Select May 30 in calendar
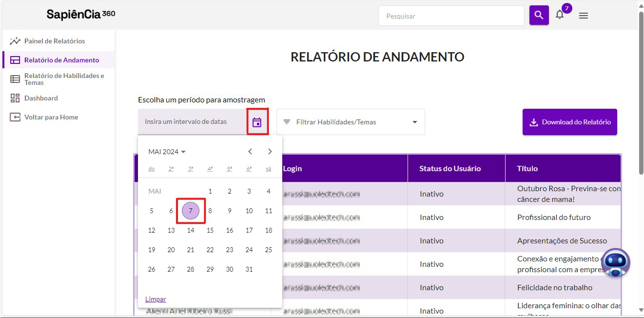Image resolution: width=644 pixels, height=318 pixels. pyautogui.click(x=230, y=269)
